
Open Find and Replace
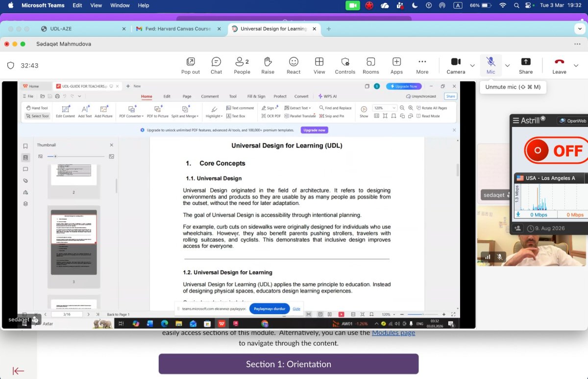(335, 108)
